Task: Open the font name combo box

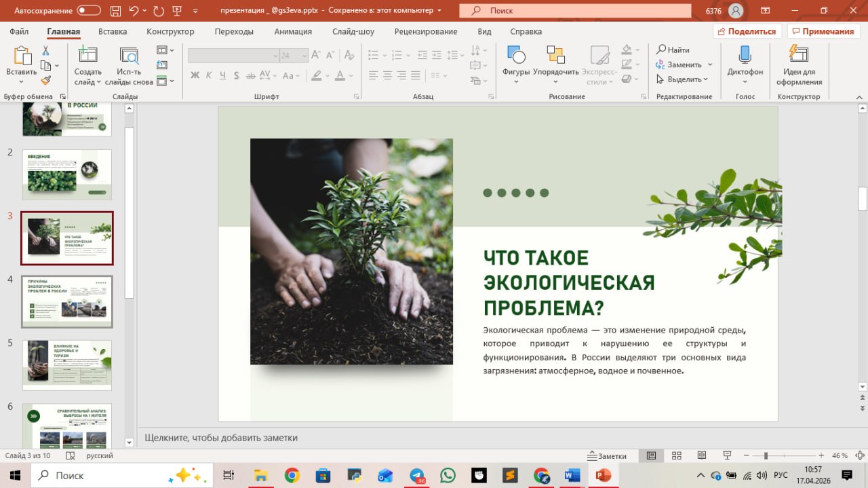Action: [x=233, y=56]
